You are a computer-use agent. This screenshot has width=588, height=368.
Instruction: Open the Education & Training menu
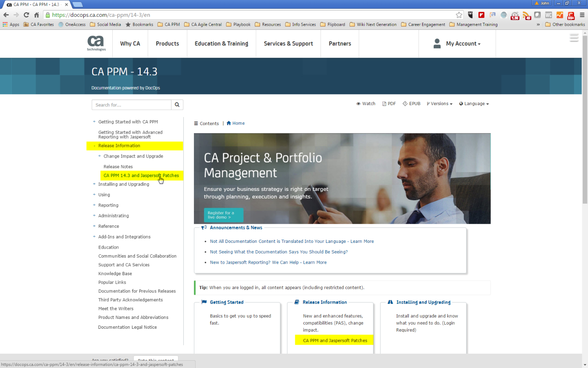coord(221,43)
